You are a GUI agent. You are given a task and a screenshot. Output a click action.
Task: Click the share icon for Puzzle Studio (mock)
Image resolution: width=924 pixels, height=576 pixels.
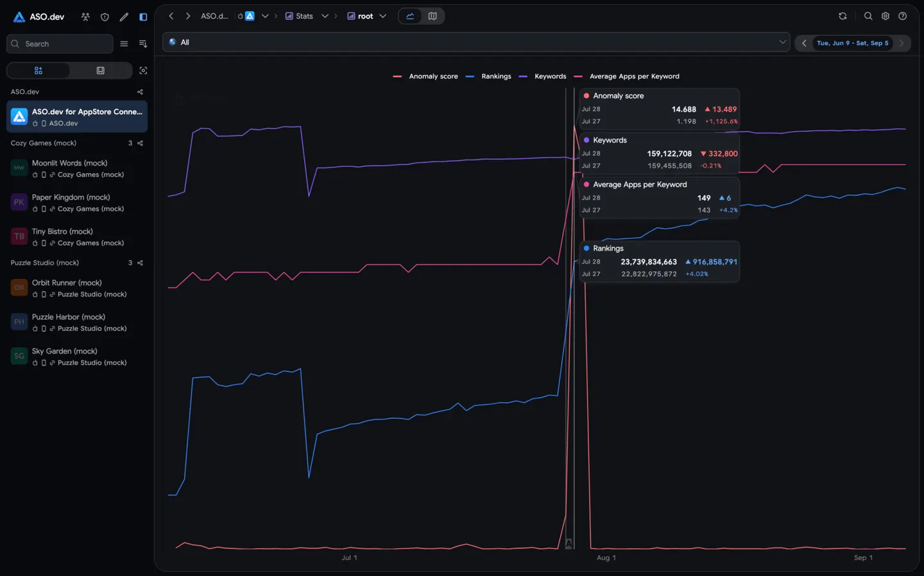pos(140,263)
